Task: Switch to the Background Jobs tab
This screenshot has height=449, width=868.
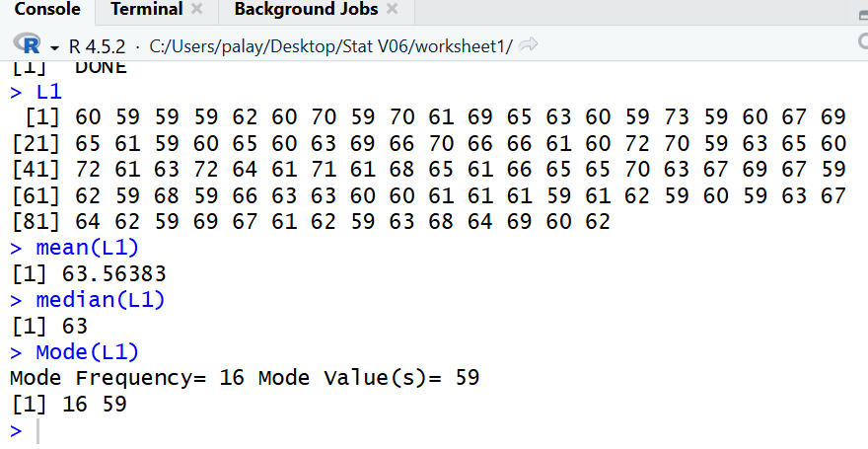Action: [x=306, y=10]
